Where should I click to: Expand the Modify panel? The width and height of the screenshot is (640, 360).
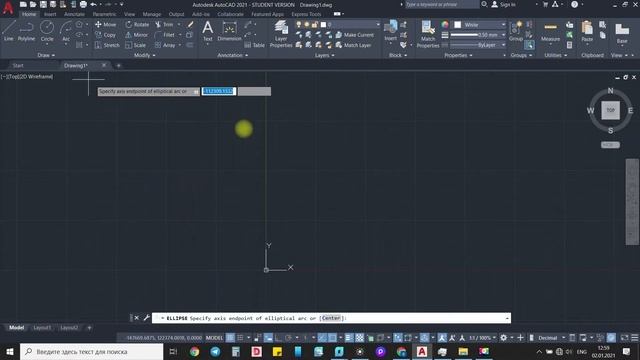pyautogui.click(x=144, y=55)
